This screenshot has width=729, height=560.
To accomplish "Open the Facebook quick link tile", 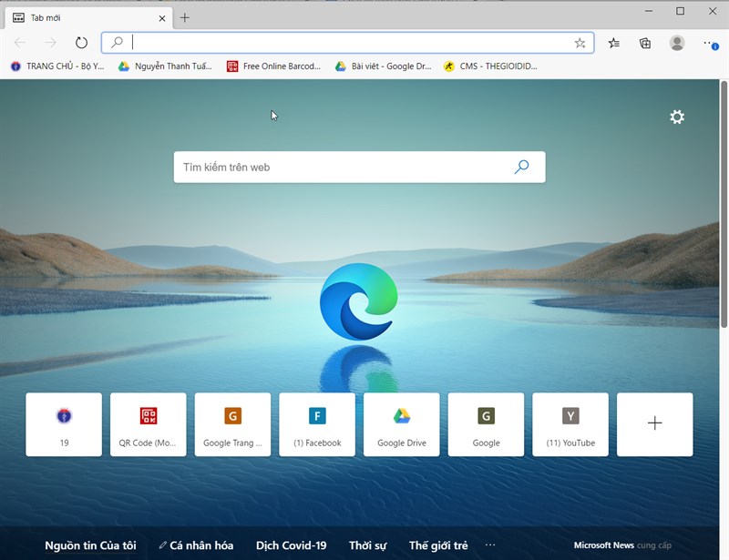I will [x=316, y=423].
